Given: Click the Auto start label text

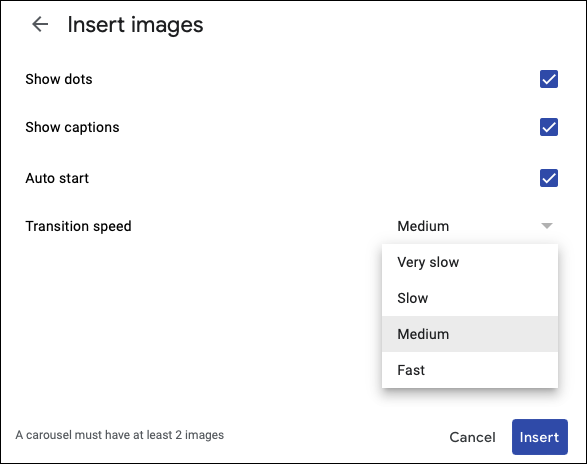Looking at the screenshot, I should 57,178.
